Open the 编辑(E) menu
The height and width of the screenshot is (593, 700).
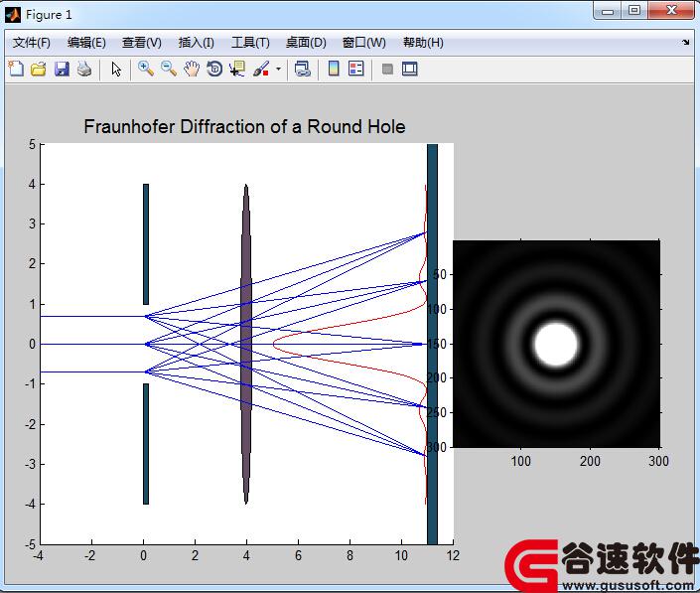click(86, 43)
